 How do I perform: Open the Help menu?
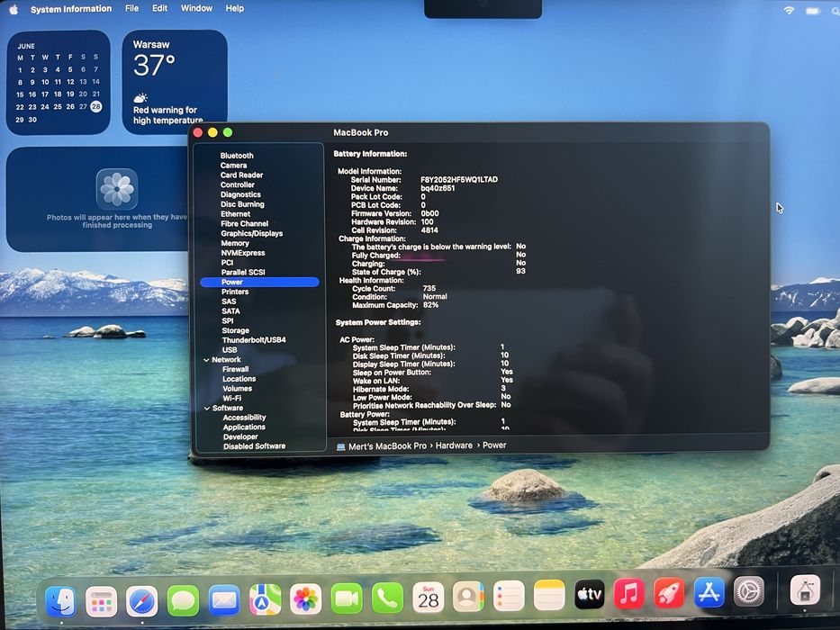click(235, 8)
